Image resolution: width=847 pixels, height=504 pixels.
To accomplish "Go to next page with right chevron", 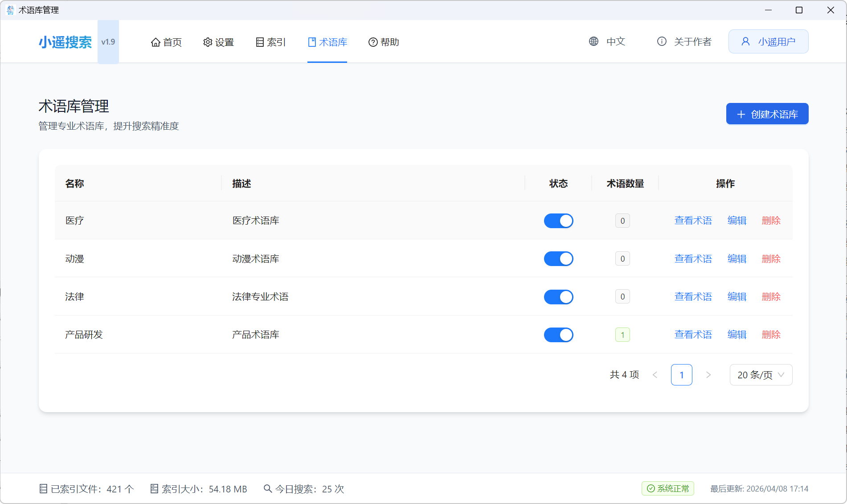I will pos(708,375).
